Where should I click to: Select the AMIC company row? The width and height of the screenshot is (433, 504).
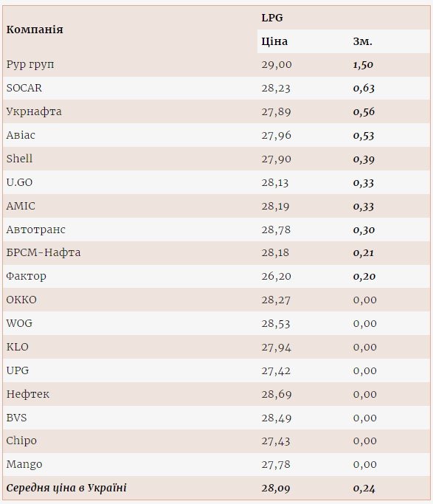click(216, 206)
